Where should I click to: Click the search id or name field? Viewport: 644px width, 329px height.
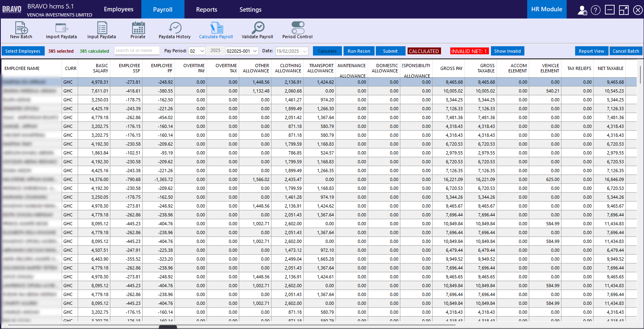click(137, 51)
